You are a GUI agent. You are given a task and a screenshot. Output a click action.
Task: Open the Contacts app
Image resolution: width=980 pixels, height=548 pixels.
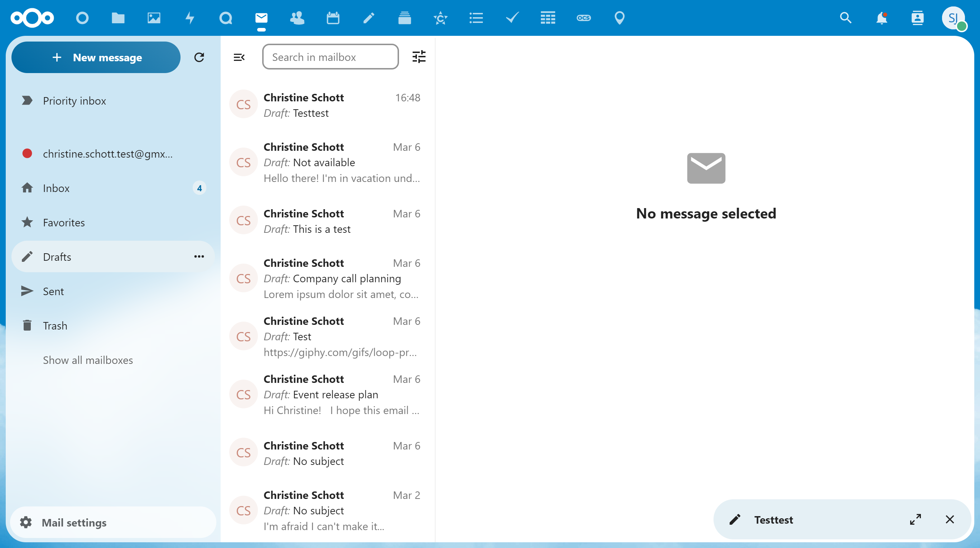(297, 18)
